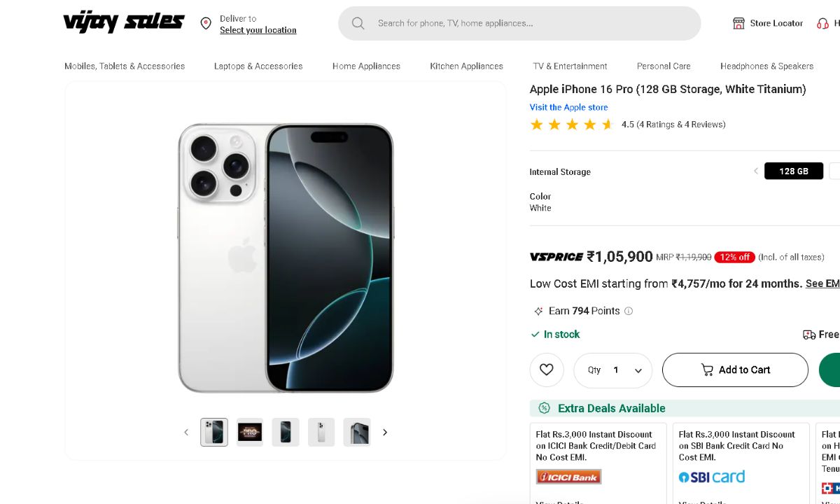This screenshot has height=504, width=840.
Task: Show previous thumbnails with left arrow
Action: point(186,433)
